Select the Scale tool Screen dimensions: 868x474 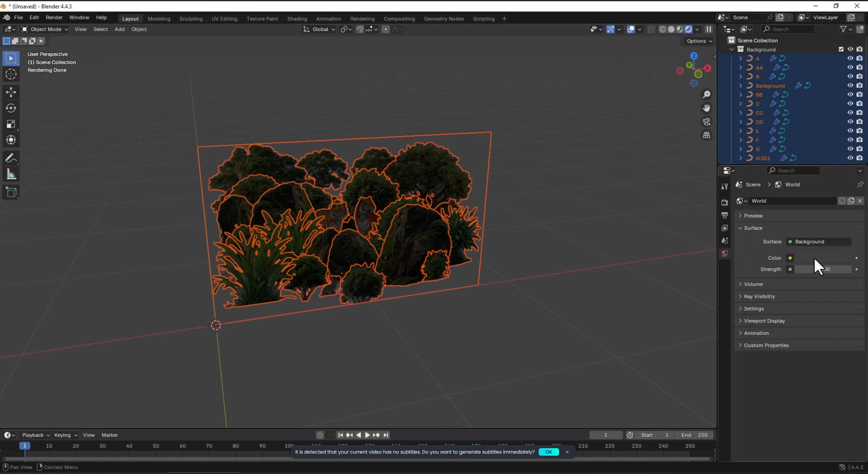[11, 124]
